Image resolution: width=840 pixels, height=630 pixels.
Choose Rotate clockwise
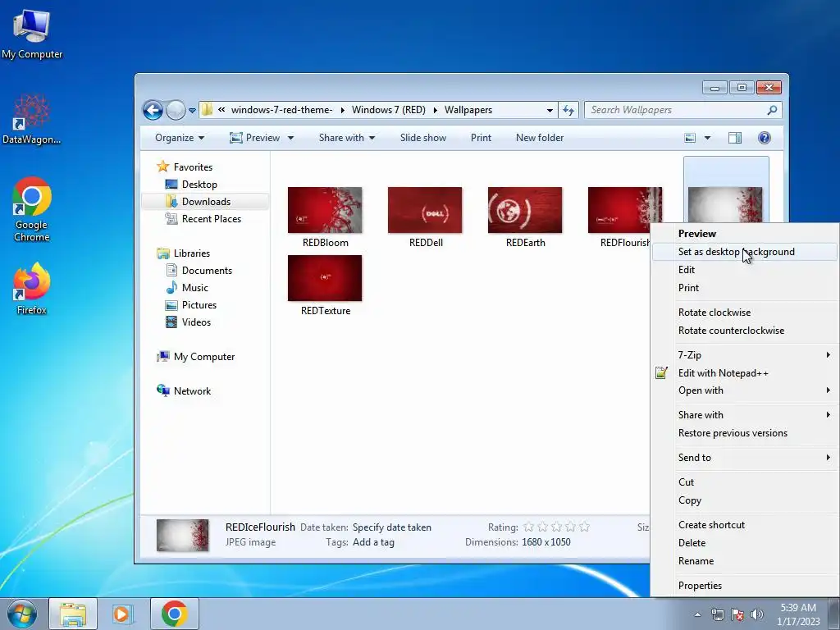[745, 313]
